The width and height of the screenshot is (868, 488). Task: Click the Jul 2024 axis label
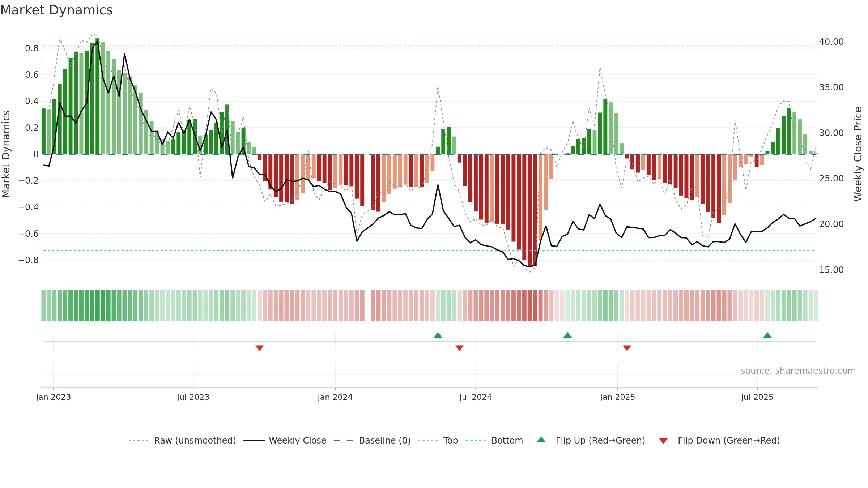(476, 397)
